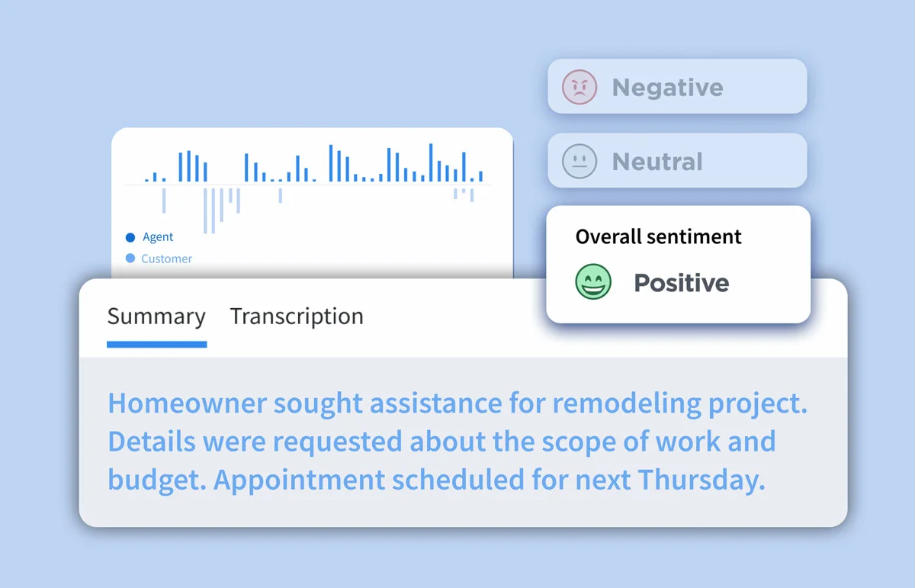The height and width of the screenshot is (588, 915).
Task: Select the Neutral sentiment card
Action: tap(677, 160)
